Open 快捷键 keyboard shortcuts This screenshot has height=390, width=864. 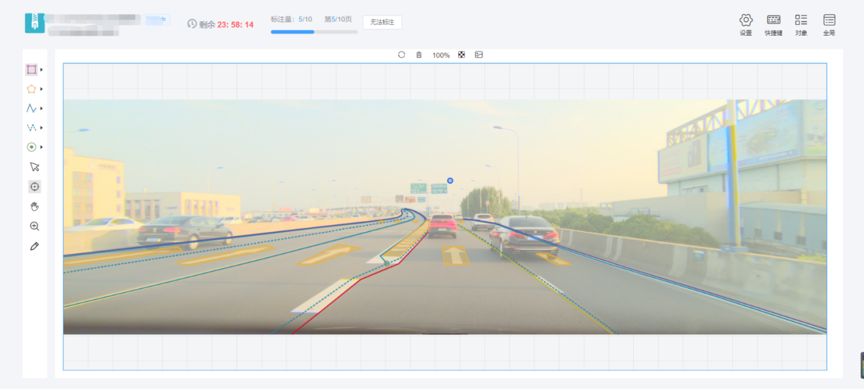point(773,25)
